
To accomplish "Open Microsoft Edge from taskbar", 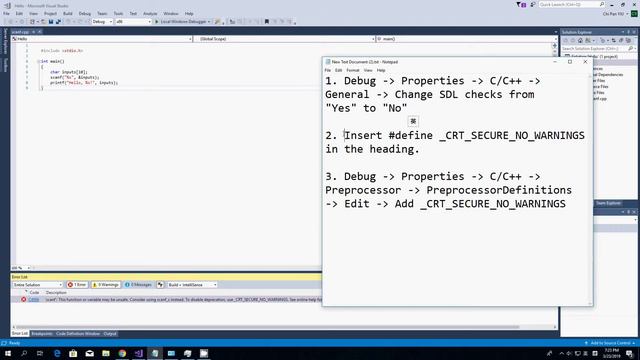I will [57, 353].
